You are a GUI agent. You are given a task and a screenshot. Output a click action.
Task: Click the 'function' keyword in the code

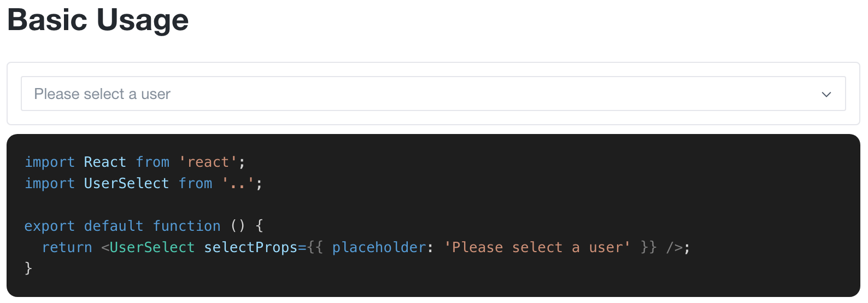[186, 226]
